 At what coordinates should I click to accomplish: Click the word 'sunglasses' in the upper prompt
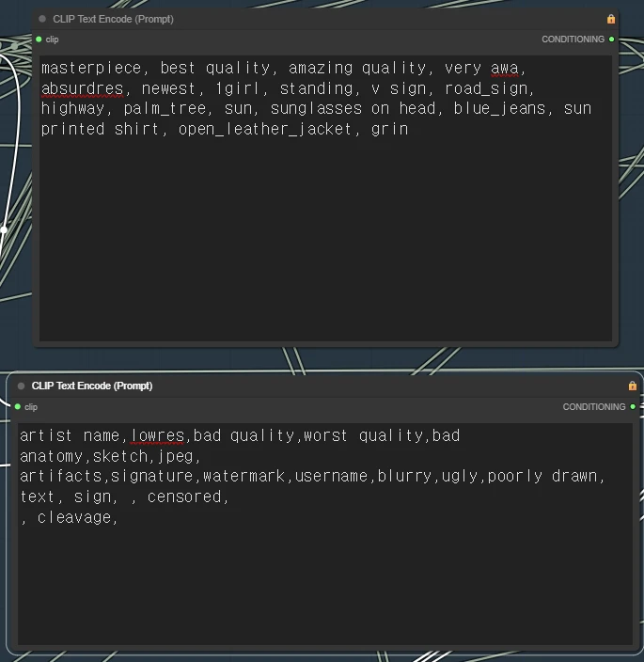click(x=316, y=109)
